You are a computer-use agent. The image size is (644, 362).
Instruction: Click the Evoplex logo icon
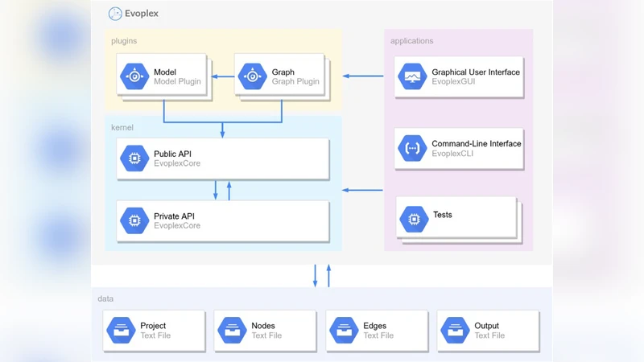115,14
